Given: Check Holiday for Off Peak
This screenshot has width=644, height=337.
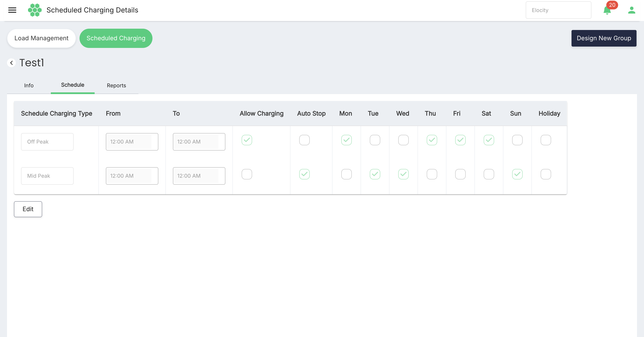Looking at the screenshot, I should tap(546, 140).
